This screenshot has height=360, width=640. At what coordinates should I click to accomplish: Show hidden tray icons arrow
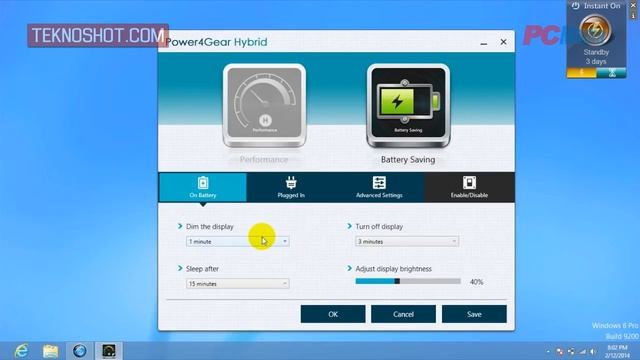[x=548, y=352]
